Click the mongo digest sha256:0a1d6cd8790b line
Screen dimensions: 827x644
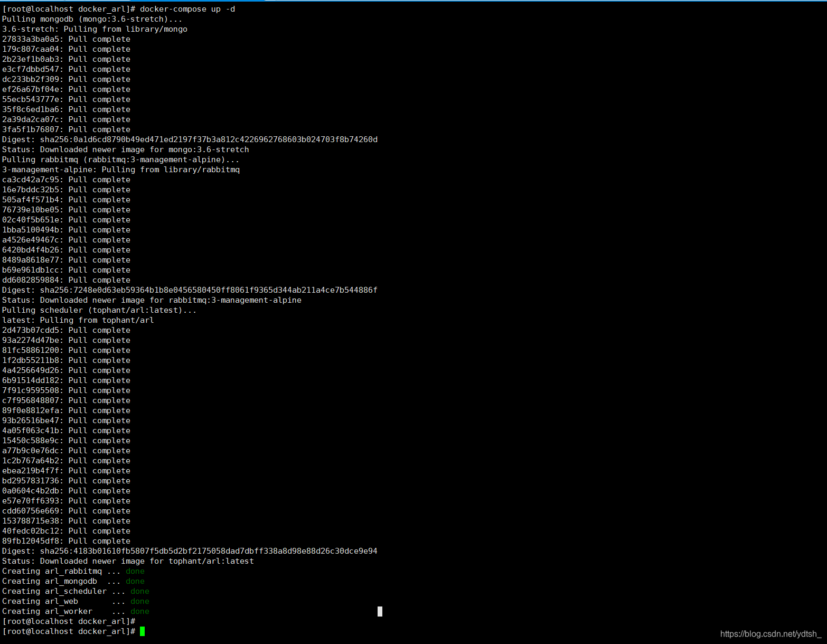click(190, 139)
